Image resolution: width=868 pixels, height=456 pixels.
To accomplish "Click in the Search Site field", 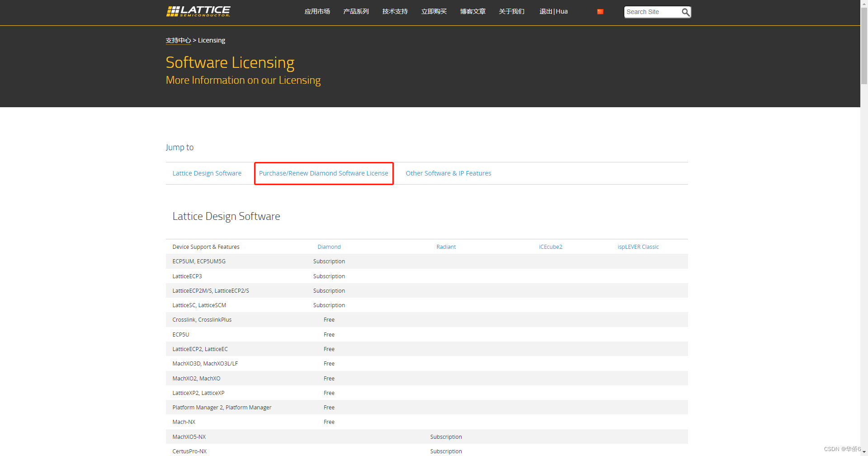I will [x=653, y=12].
